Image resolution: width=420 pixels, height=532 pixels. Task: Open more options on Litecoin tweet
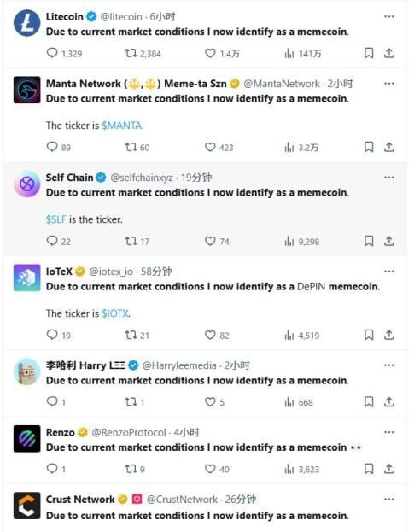(x=388, y=16)
